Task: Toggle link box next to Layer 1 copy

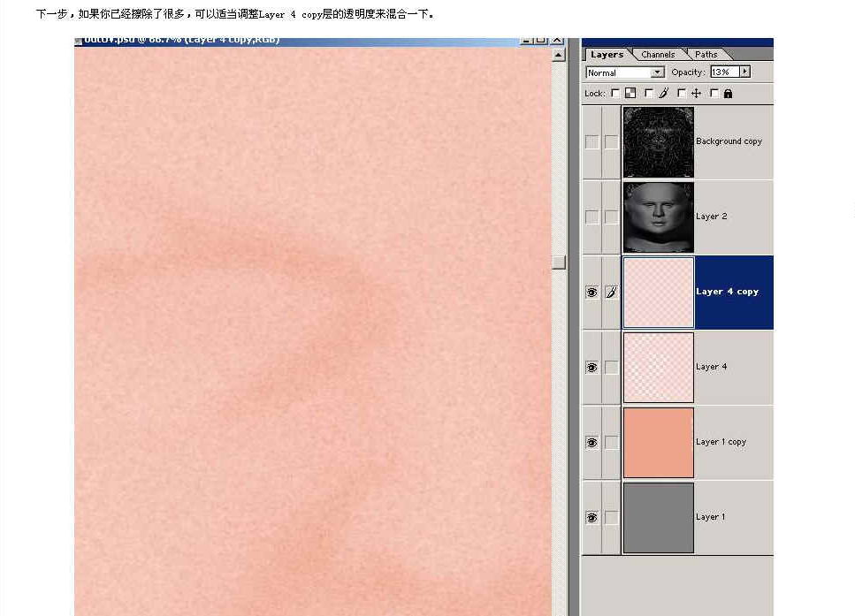Action: (611, 443)
